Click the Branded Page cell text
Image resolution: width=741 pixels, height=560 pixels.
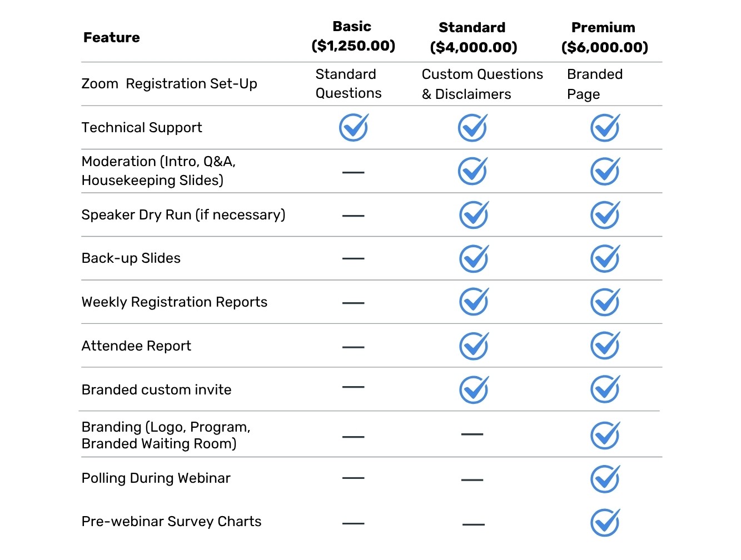click(x=594, y=84)
